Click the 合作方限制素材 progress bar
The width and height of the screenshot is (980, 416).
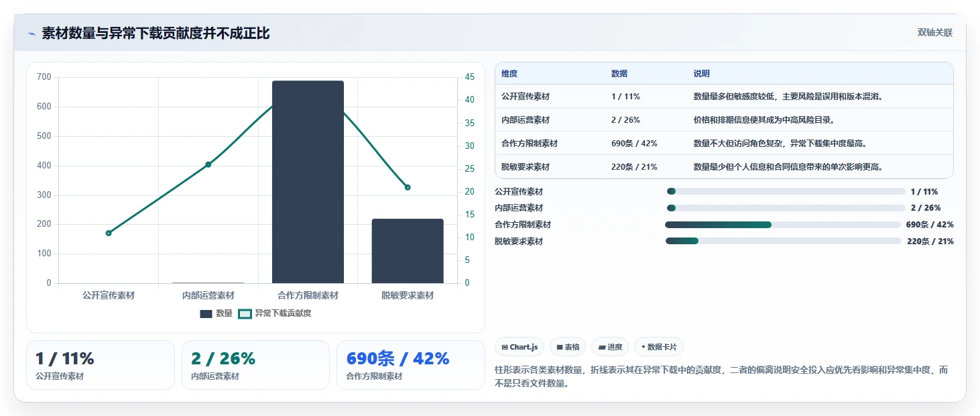[783, 225]
